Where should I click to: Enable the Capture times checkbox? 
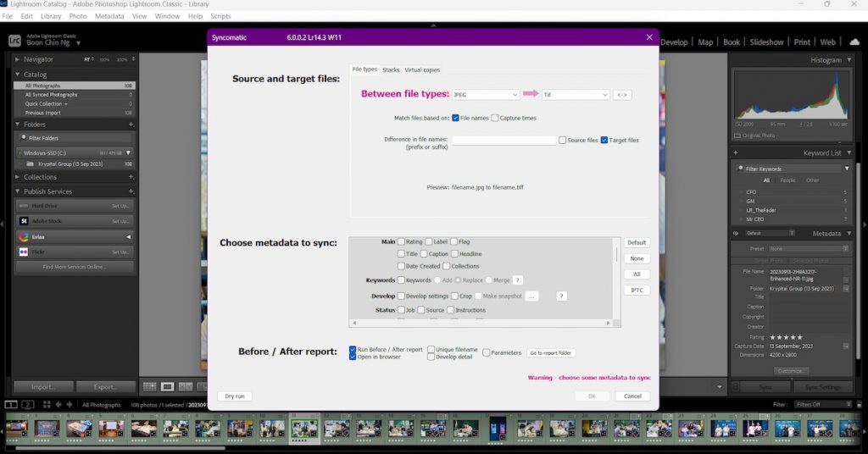click(495, 118)
